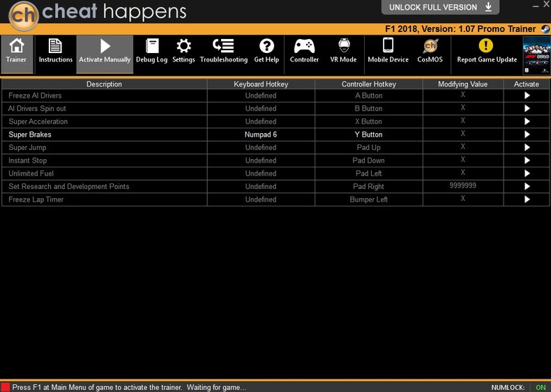Click keyboard hotkey for Freeze Lap Timer
The image size is (551, 392).
261,199
